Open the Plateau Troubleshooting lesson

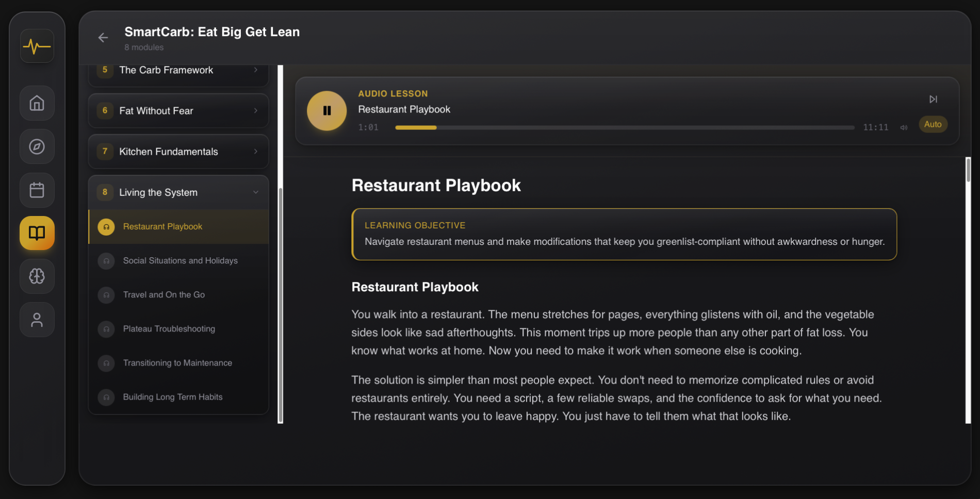[x=169, y=329]
